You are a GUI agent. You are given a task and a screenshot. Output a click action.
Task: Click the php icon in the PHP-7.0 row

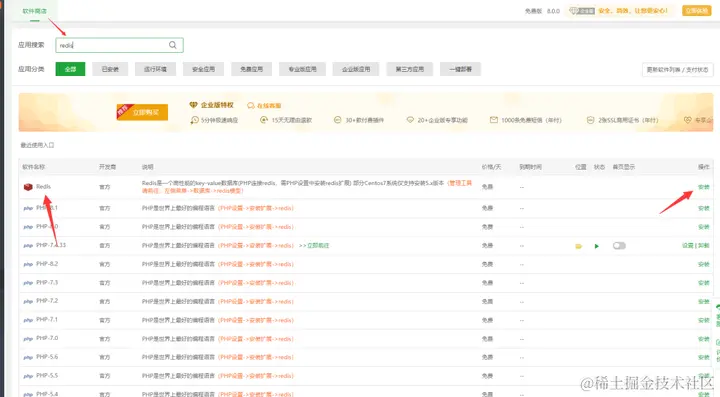[x=28, y=339]
